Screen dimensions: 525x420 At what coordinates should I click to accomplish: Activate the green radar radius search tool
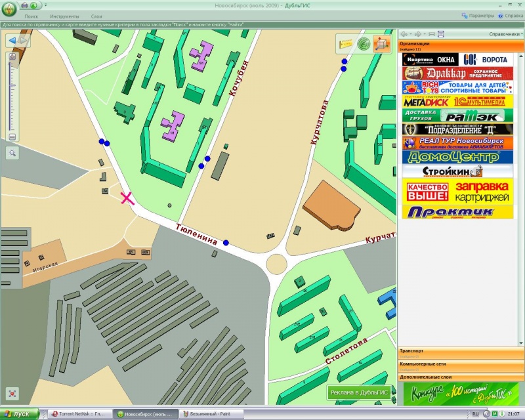point(363,44)
